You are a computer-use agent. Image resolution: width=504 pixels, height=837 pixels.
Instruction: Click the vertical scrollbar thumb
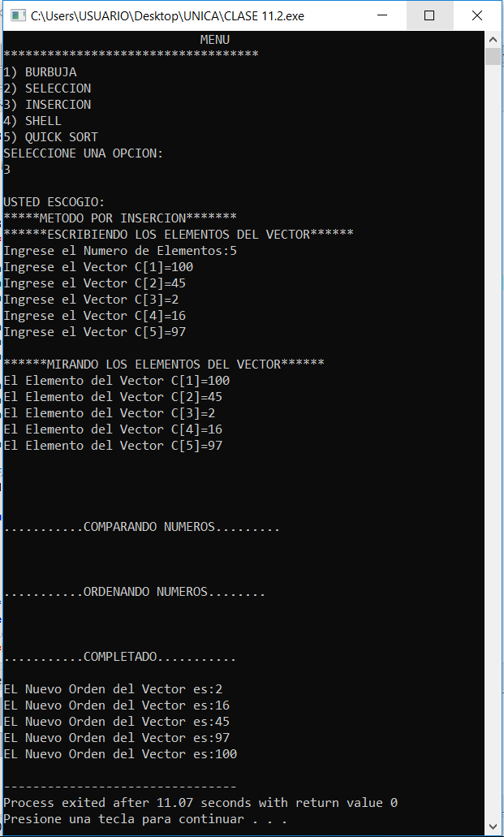(x=493, y=57)
